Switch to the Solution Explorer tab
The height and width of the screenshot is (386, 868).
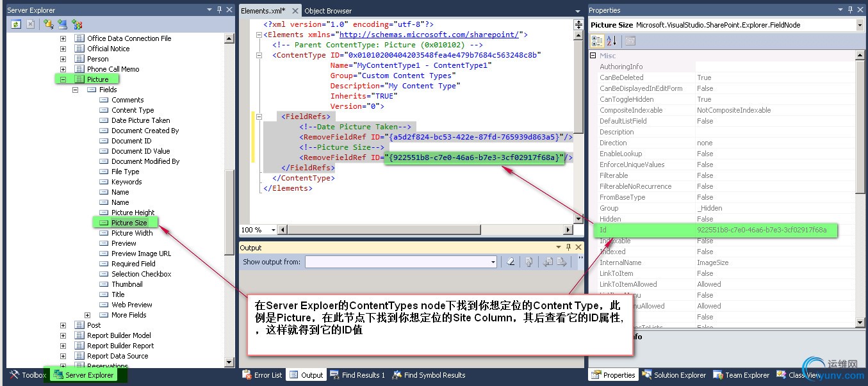pyautogui.click(x=674, y=375)
